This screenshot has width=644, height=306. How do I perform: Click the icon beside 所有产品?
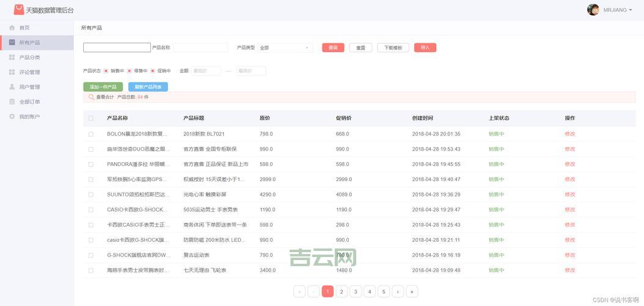12,42
